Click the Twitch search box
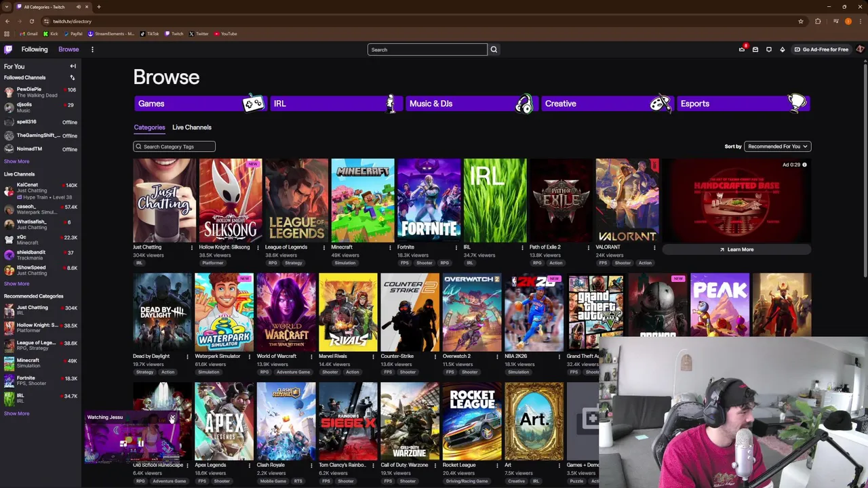This screenshot has width=868, height=488. 427,49
